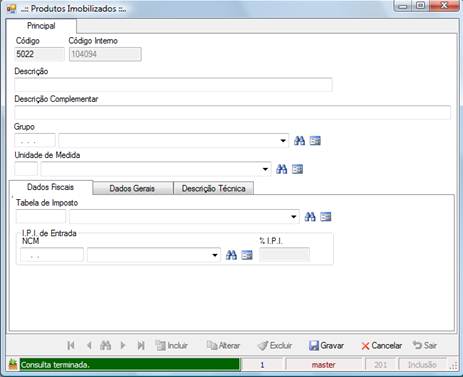Screen dimensions: 463x377
Task: Select the Dados Fiscais tab
Action: [x=50, y=187]
